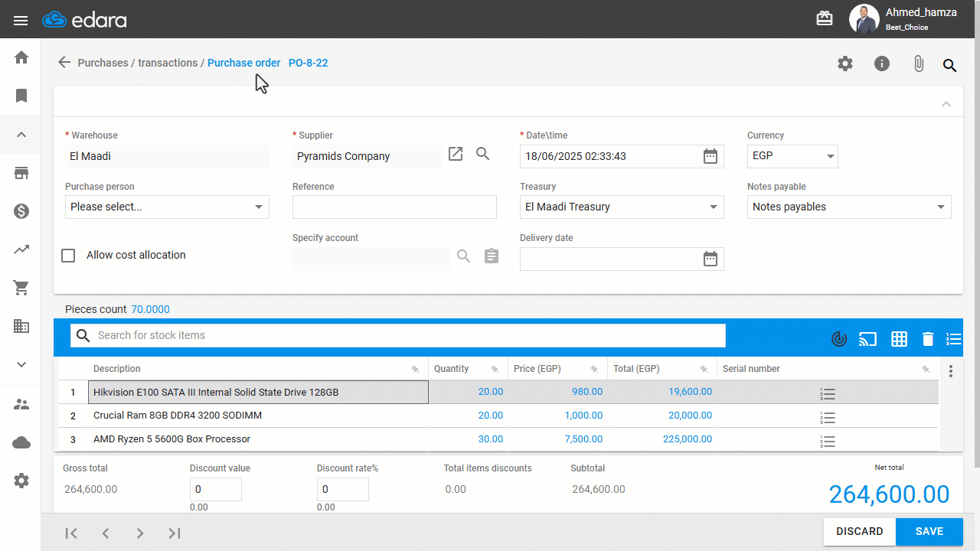
Task: Pin the Serial number column
Action: pos(926,370)
